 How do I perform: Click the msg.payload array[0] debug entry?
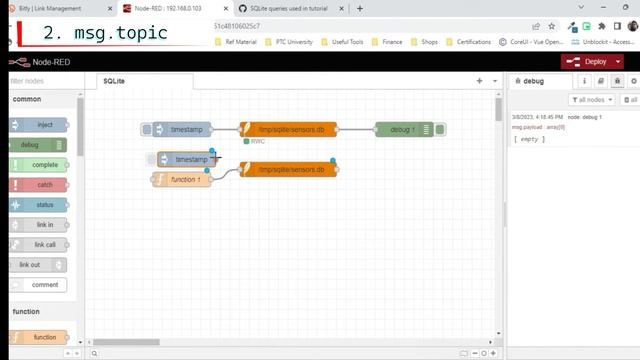click(x=538, y=127)
